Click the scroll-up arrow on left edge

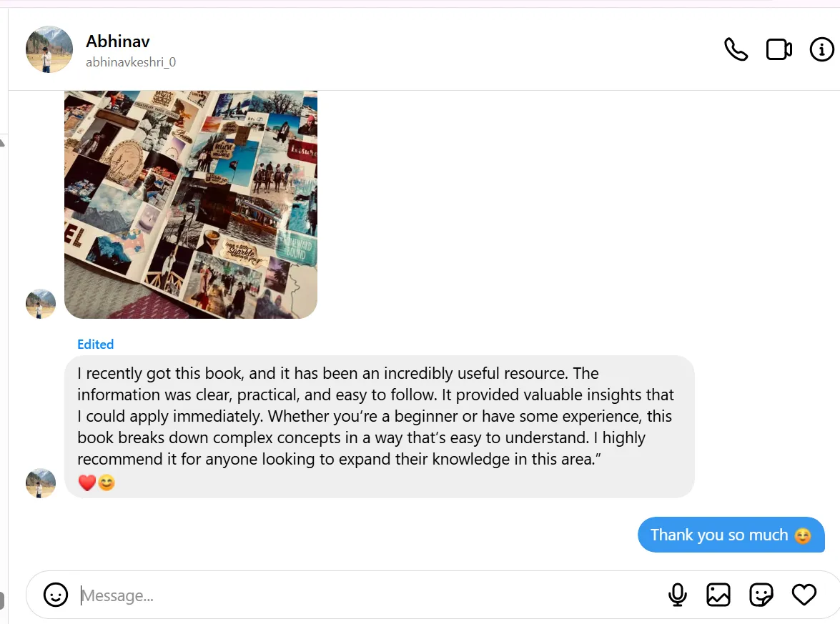(2, 142)
